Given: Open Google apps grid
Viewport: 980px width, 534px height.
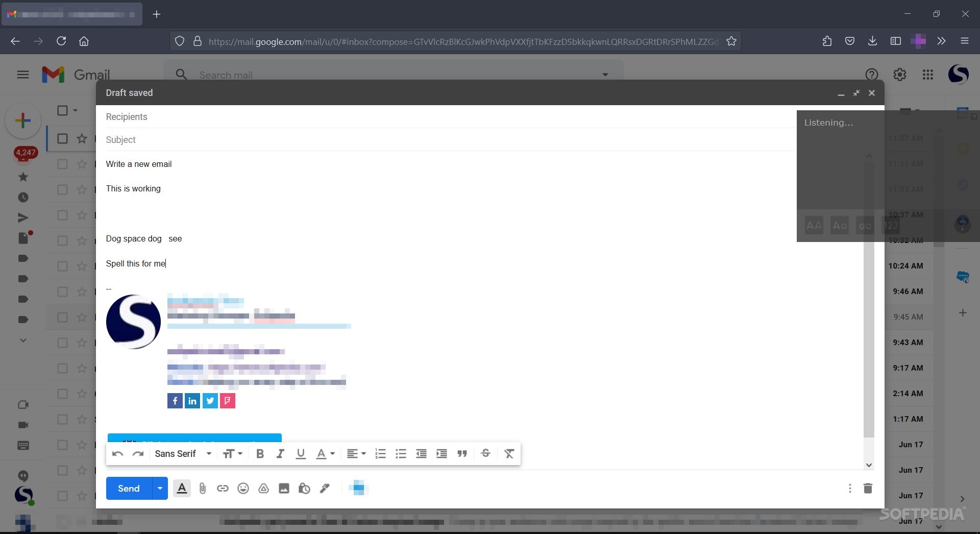Looking at the screenshot, I should click(928, 75).
